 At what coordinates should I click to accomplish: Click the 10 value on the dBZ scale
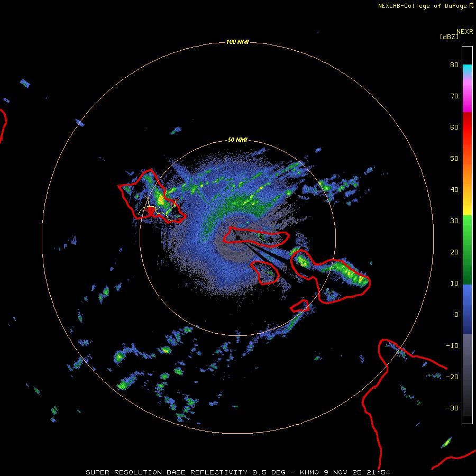pyautogui.click(x=454, y=283)
